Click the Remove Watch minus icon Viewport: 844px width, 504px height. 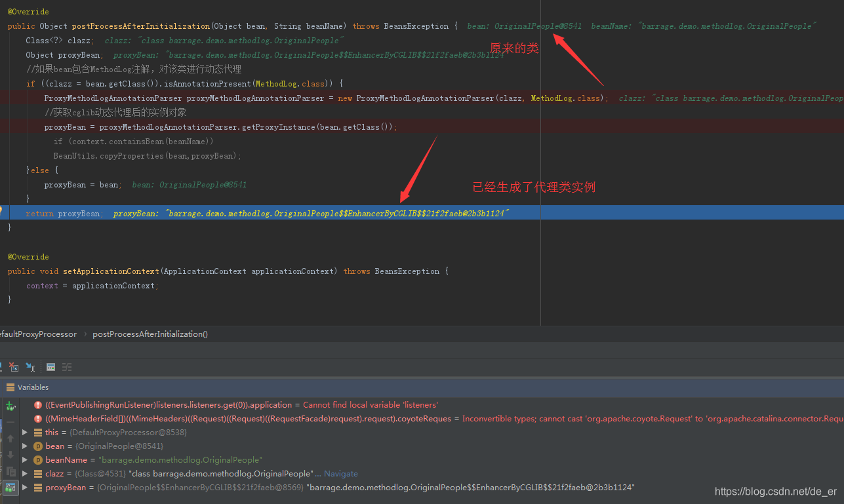click(x=10, y=422)
